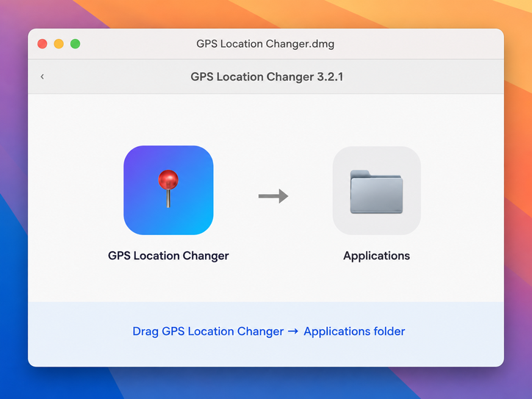Image resolution: width=532 pixels, height=399 pixels.
Task: Go back using the left chevron
Action: tap(43, 76)
